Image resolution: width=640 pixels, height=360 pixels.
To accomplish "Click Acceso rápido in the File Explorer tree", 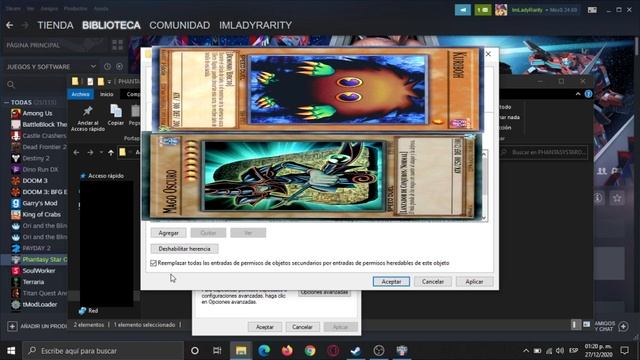I will pyautogui.click(x=106, y=176).
